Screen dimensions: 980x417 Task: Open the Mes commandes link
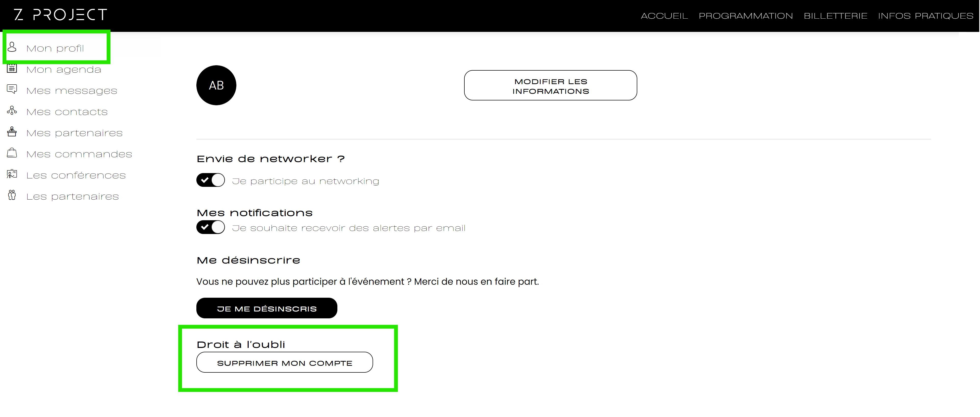click(79, 154)
